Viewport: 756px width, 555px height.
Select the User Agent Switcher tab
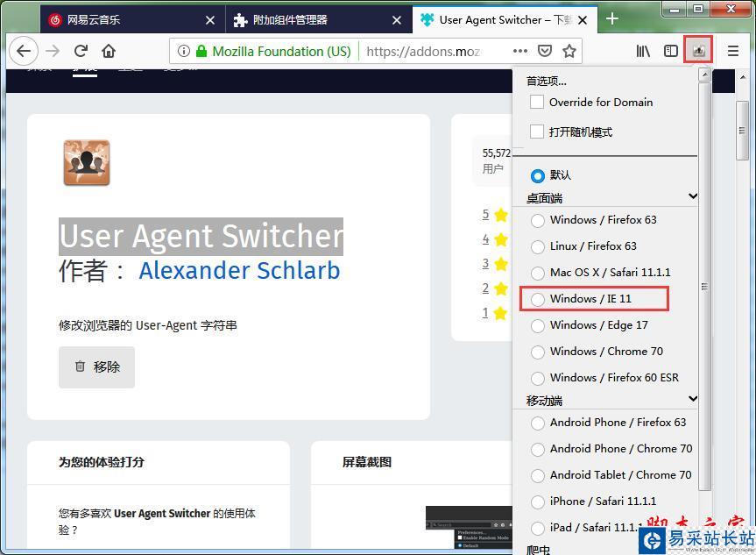point(505,20)
